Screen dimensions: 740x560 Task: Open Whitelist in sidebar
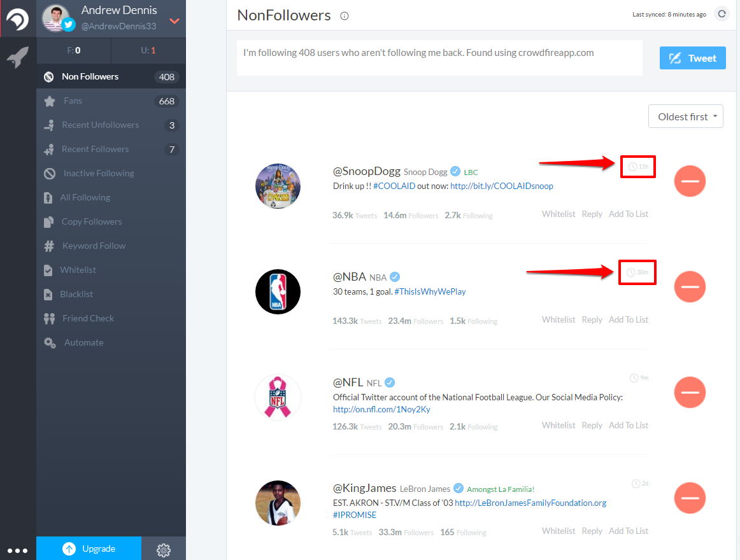pos(111,270)
